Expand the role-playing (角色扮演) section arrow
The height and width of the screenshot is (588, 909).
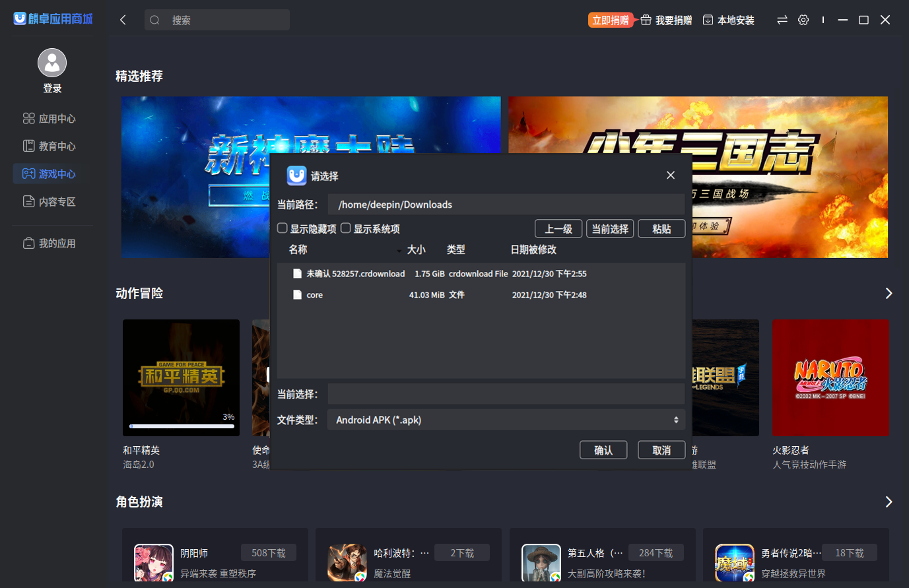[888, 502]
